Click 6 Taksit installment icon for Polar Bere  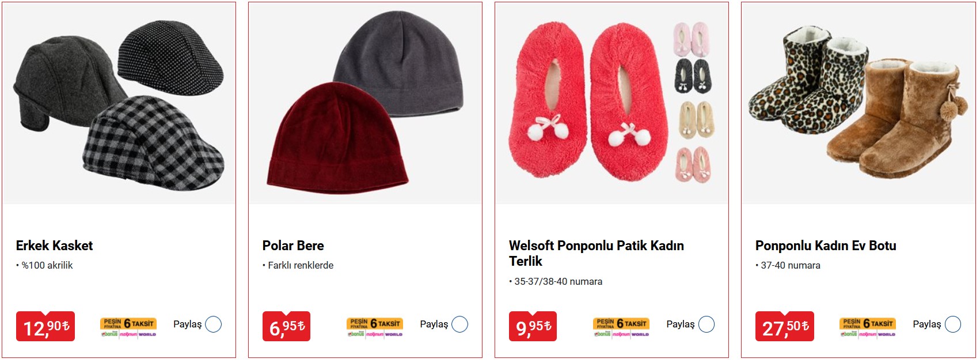coord(374,326)
